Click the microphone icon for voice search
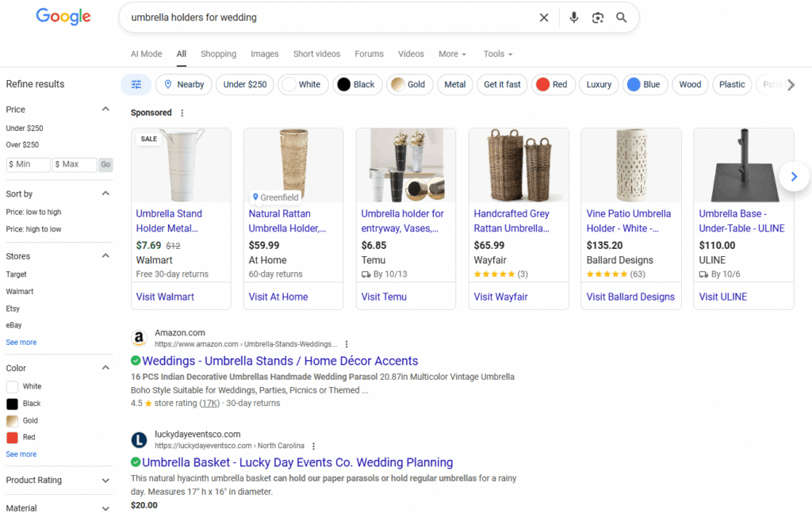 click(573, 17)
